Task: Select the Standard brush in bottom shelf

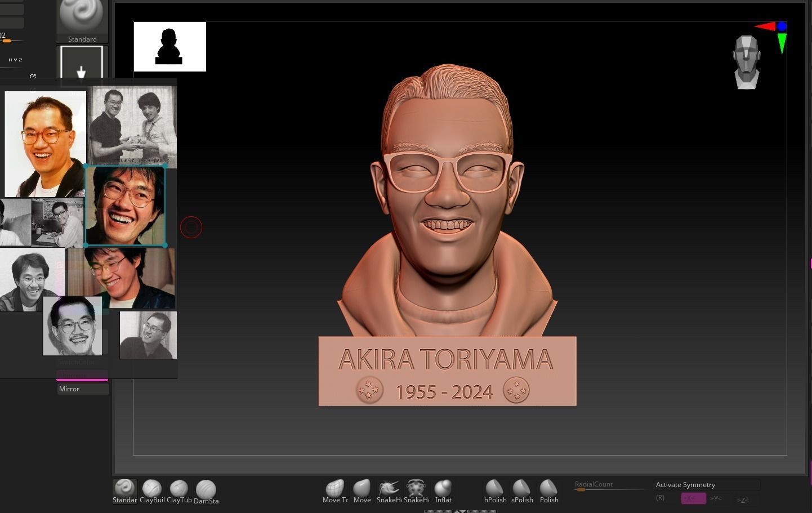Action: [124, 491]
